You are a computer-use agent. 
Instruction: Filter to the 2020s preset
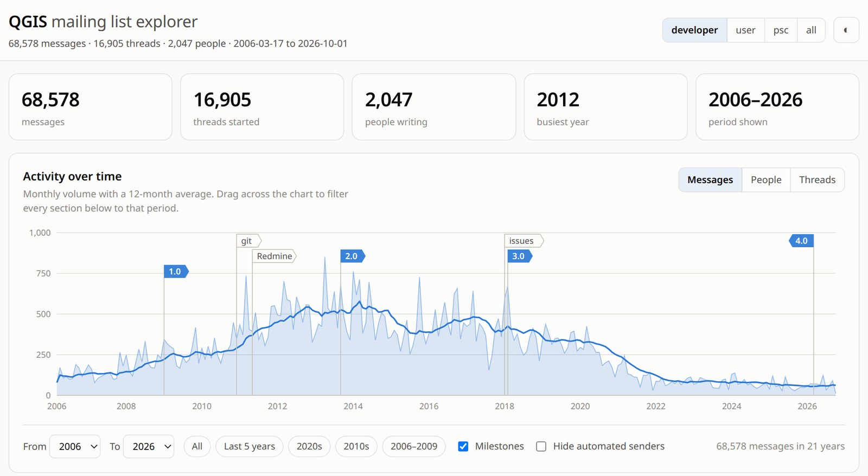pos(309,446)
